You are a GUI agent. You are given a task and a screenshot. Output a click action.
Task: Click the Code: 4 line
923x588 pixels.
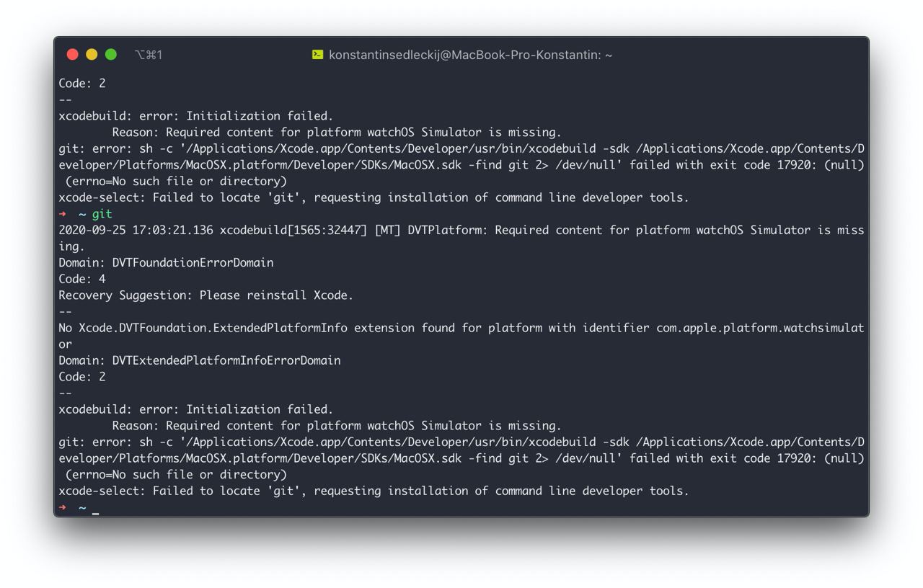coord(82,279)
